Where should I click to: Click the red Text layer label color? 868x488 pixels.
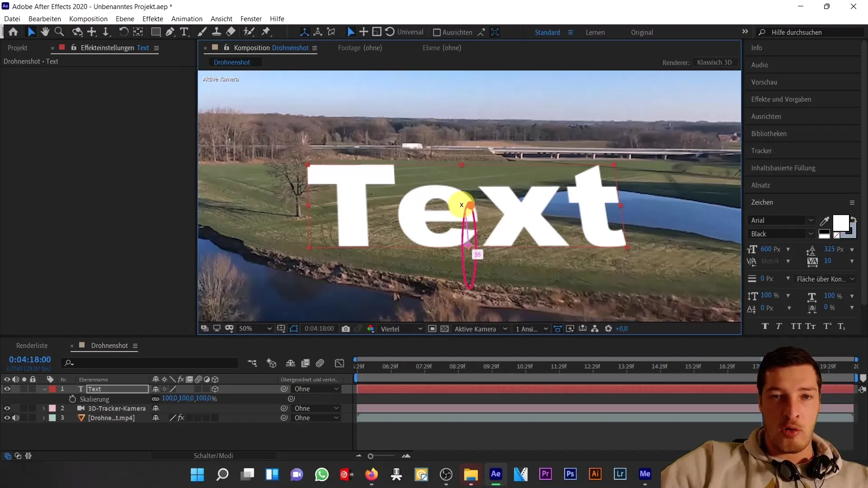point(52,389)
